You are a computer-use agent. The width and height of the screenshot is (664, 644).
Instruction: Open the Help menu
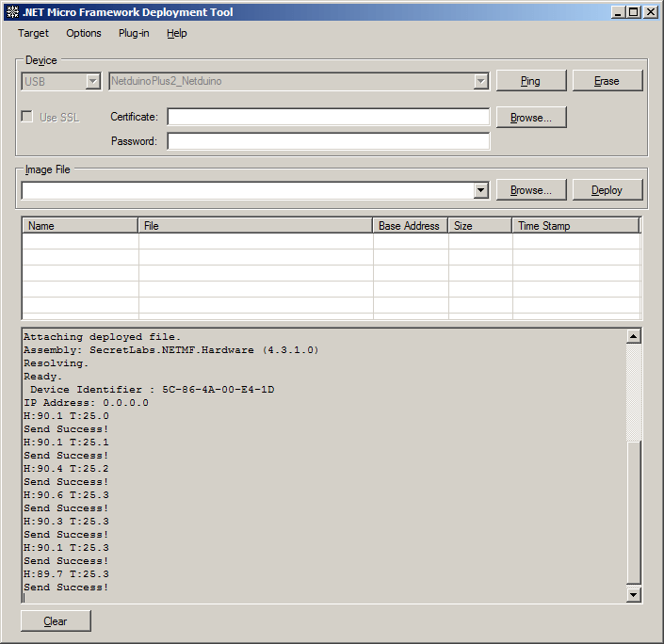[176, 33]
